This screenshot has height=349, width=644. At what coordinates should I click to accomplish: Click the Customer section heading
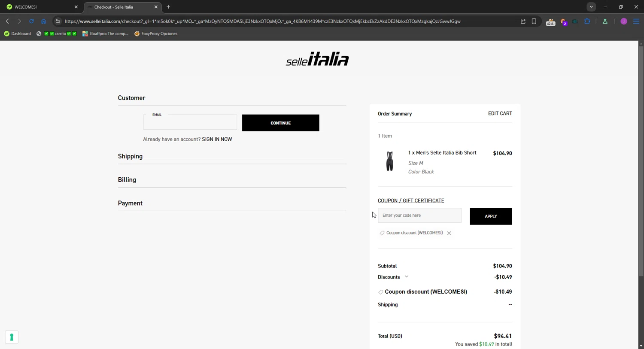coord(132,98)
